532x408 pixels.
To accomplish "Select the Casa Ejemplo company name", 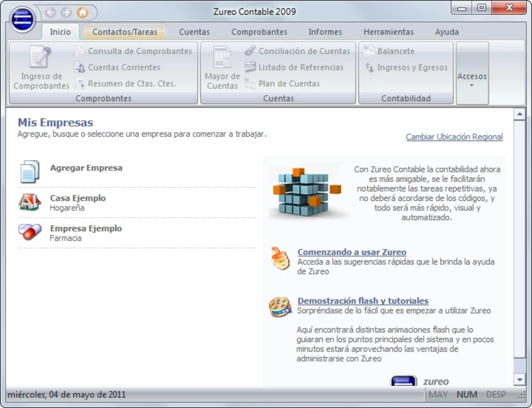I will [x=78, y=198].
